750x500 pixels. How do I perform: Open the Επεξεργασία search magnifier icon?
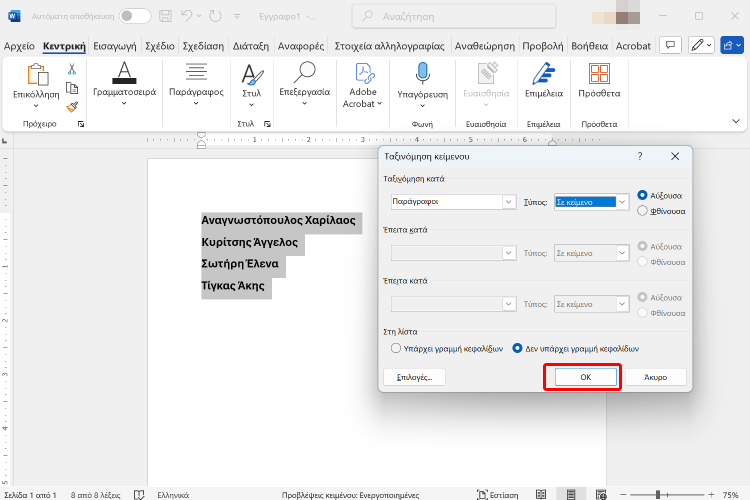pos(305,72)
